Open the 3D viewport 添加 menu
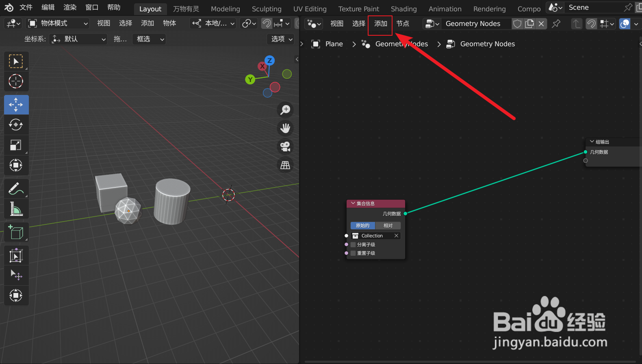The height and width of the screenshot is (364, 642). pyautogui.click(x=147, y=24)
